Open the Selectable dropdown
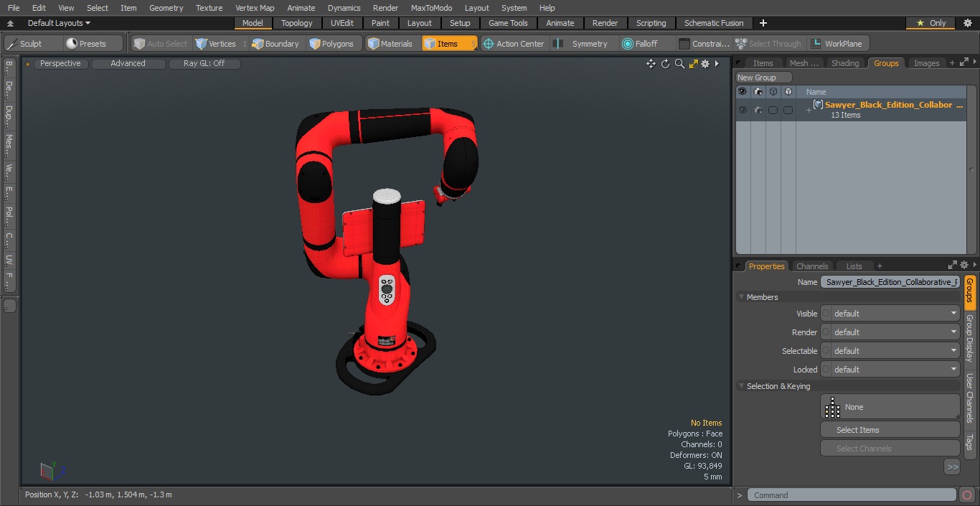Image resolution: width=980 pixels, height=506 pixels. [895, 351]
